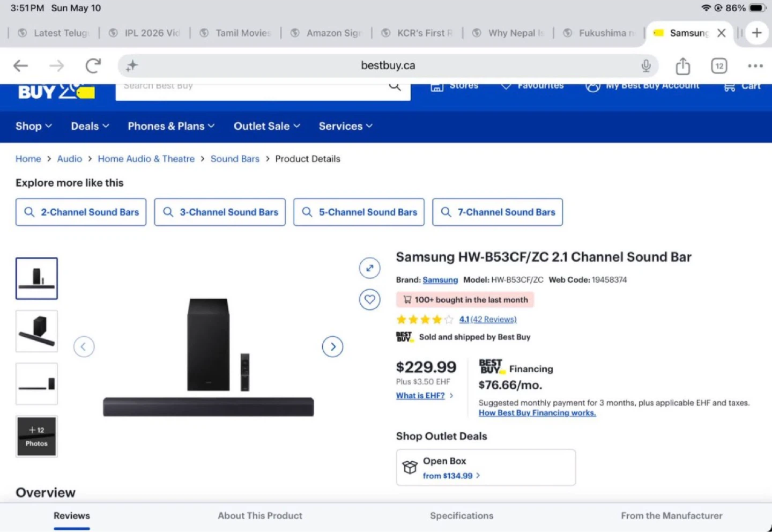Select the first soundbar thumbnail
The image size is (772, 532).
pos(36,278)
